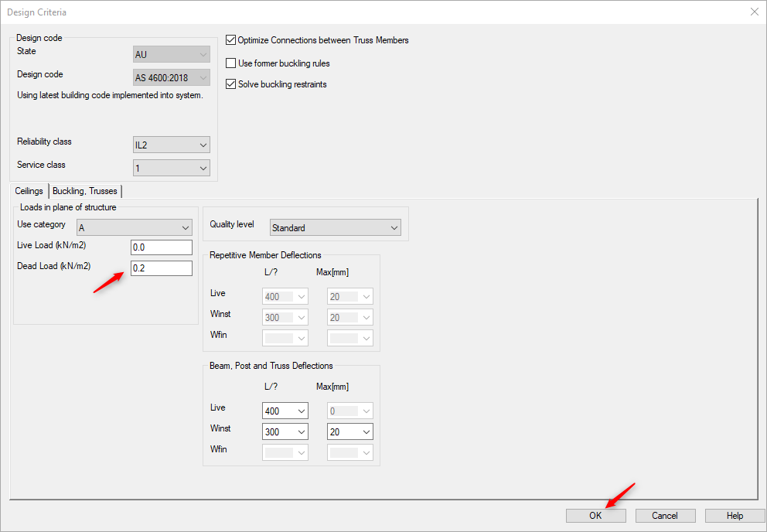Open the Use category dropdown
The image size is (767, 532).
pos(134,227)
